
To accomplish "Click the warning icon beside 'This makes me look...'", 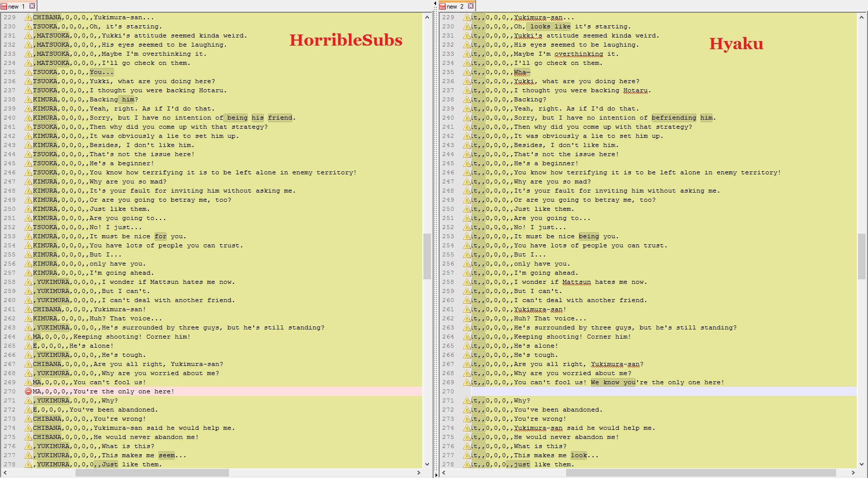I will point(467,455).
